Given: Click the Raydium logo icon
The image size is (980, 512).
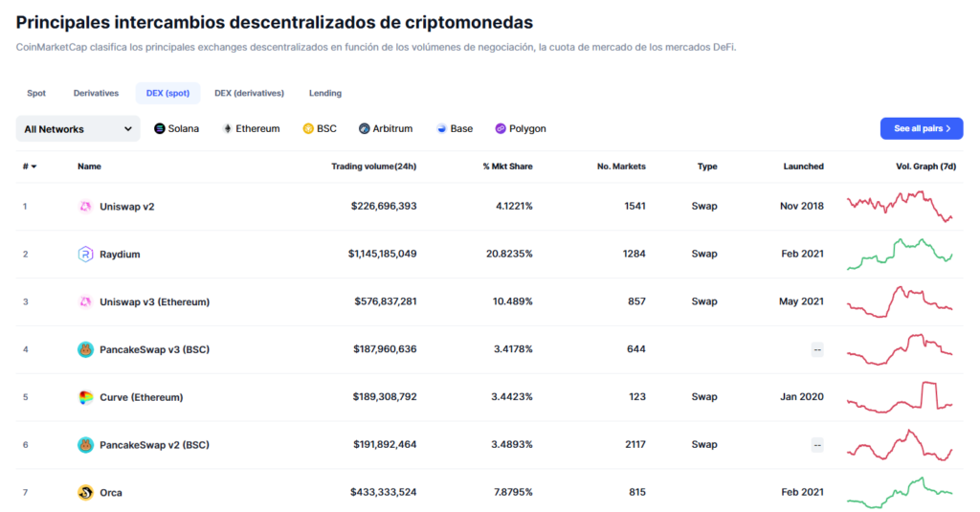Looking at the screenshot, I should click(x=85, y=254).
